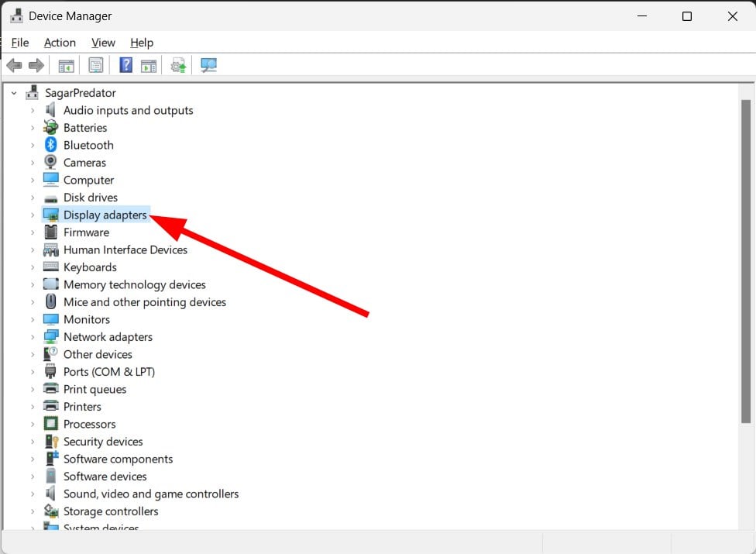Viewport: 756px width, 554px height.
Task: Expand Sound, video and game controllers chevron
Action: [33, 494]
